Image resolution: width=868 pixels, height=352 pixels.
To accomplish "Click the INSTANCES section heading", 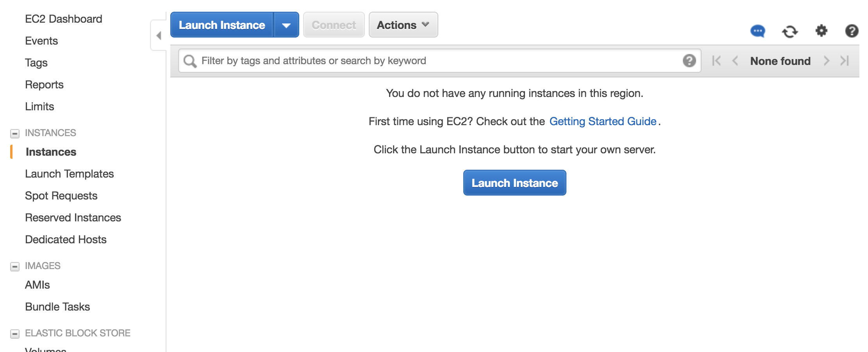I will coord(50,133).
